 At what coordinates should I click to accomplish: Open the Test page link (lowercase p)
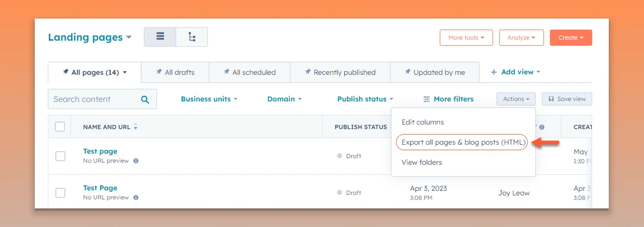pyautogui.click(x=100, y=151)
